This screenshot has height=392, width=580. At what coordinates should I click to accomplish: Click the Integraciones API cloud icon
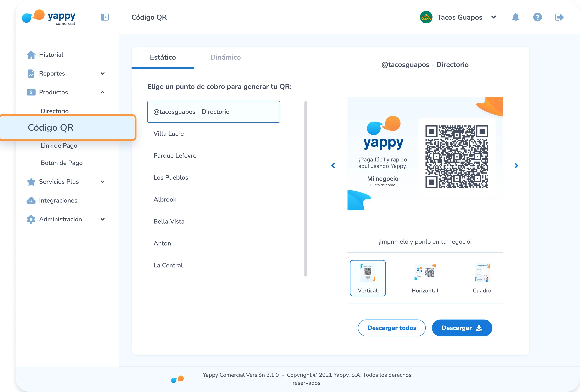pos(31,201)
